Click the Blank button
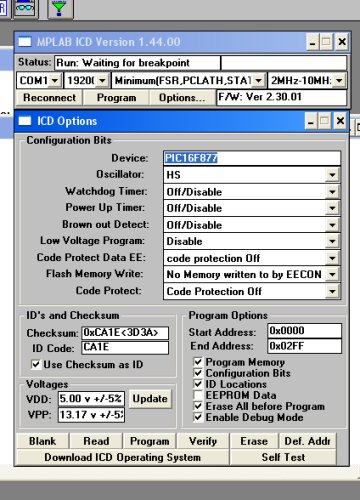360x500 pixels. click(x=42, y=441)
